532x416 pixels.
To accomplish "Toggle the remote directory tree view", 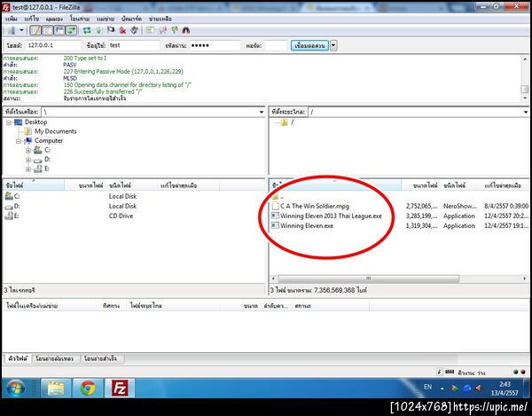I will [59, 30].
